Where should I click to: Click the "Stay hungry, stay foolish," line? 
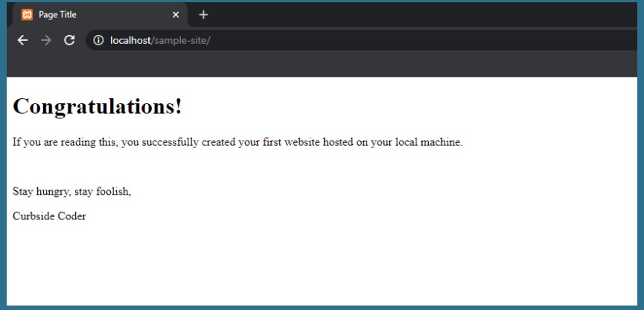(72, 192)
